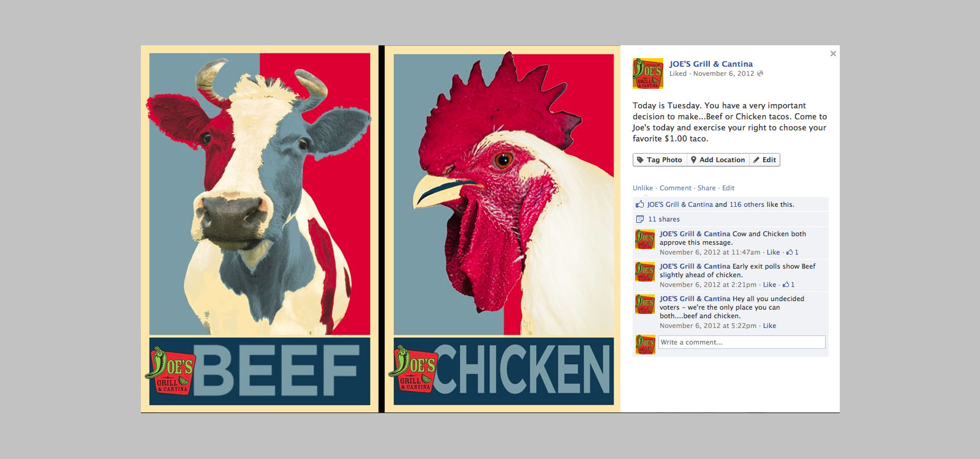This screenshot has width=980, height=459.
Task: Click thumbs-up count on 11:47am comment
Action: point(793,252)
